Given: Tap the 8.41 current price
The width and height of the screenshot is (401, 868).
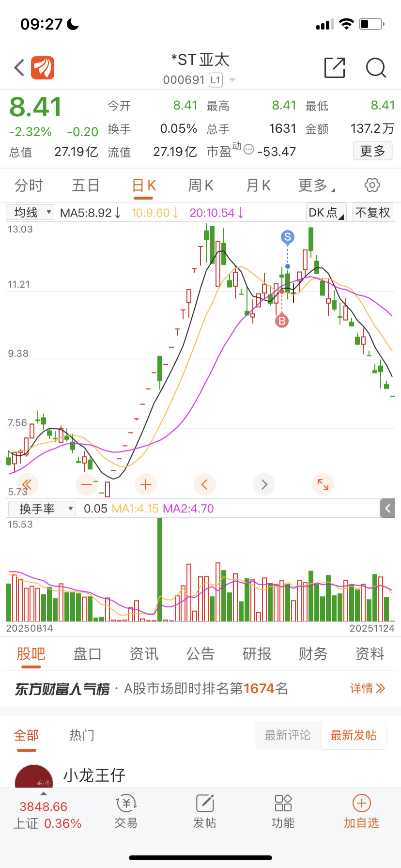Looking at the screenshot, I should click(x=36, y=107).
